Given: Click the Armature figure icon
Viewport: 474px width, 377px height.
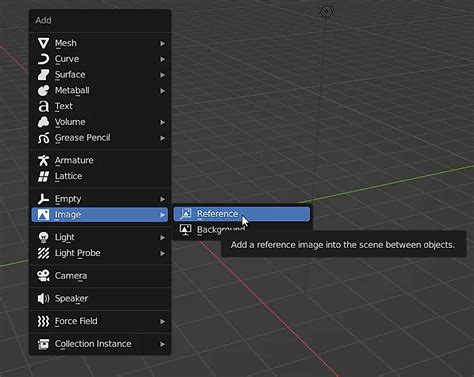Looking at the screenshot, I should pyautogui.click(x=43, y=160).
